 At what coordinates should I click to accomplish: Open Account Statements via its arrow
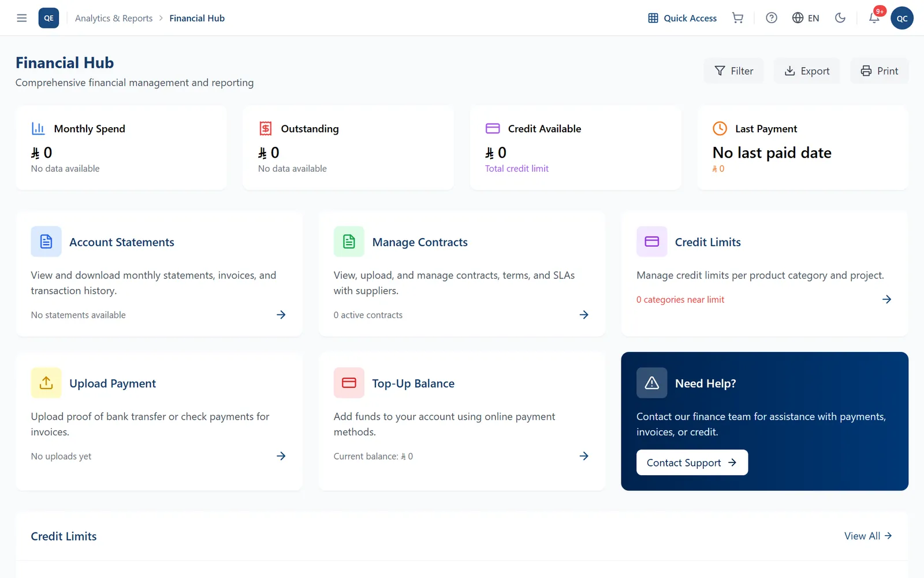(x=281, y=314)
